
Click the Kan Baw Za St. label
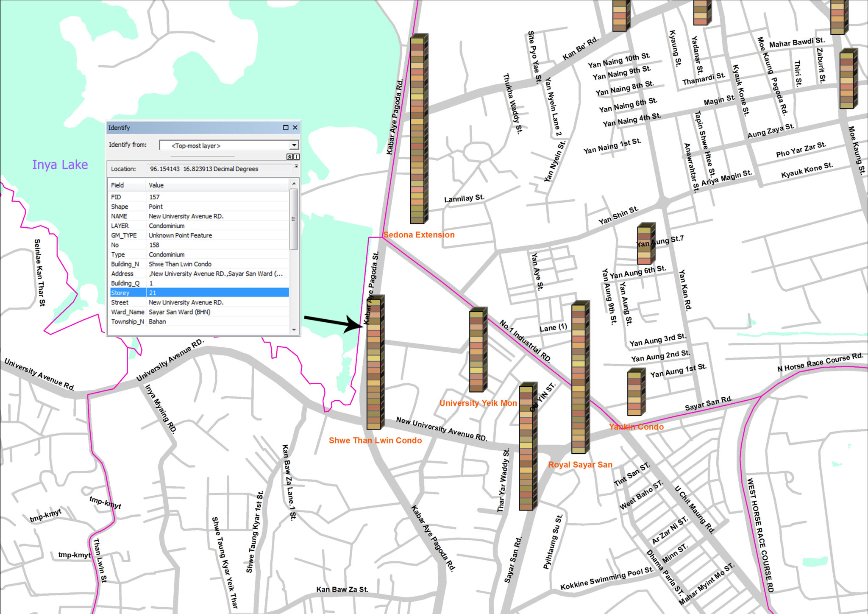point(342,589)
